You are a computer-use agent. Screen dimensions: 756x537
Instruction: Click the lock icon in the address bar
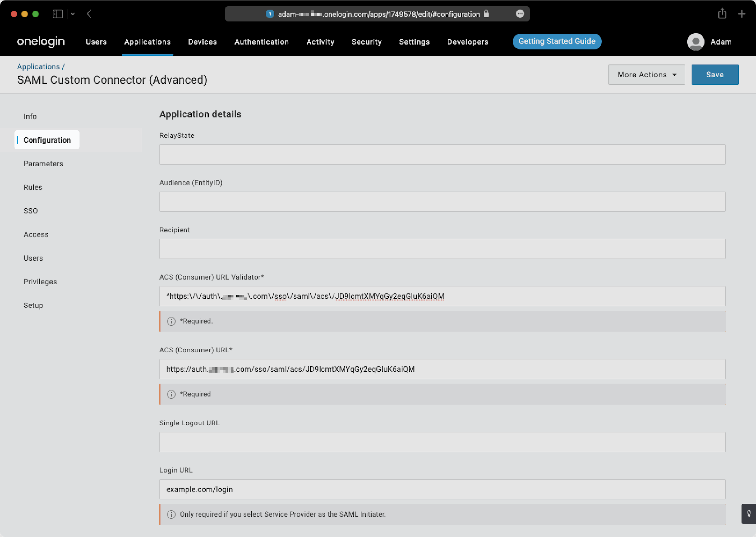pos(486,14)
